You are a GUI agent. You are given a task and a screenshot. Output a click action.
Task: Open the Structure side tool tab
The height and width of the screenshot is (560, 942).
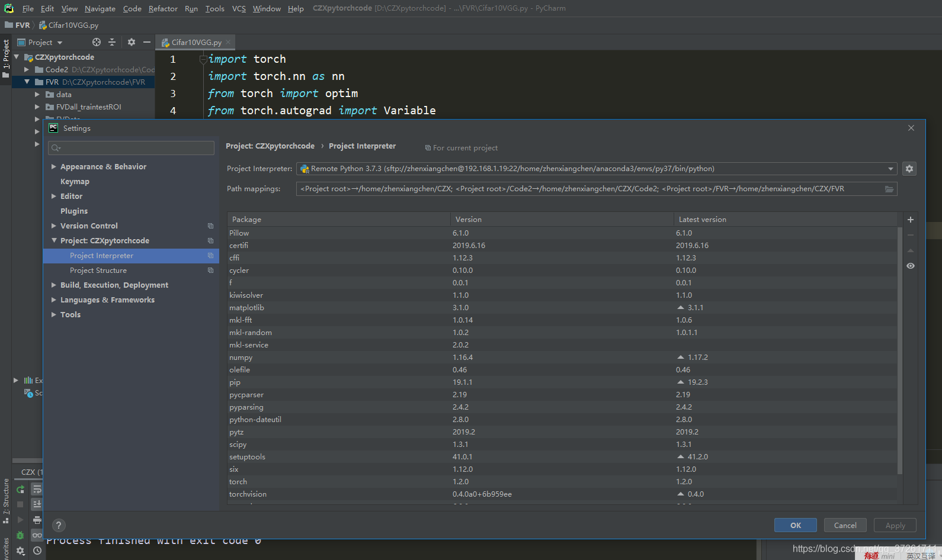6,501
